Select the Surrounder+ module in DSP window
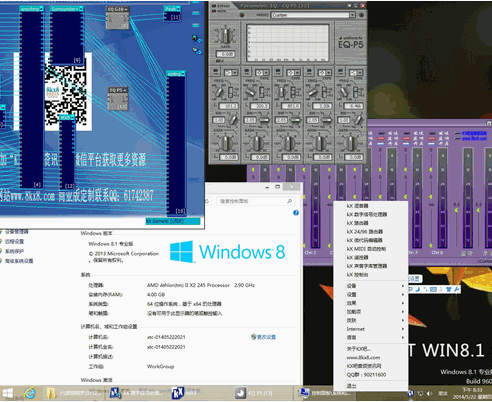The height and width of the screenshot is (402, 492). point(67,35)
